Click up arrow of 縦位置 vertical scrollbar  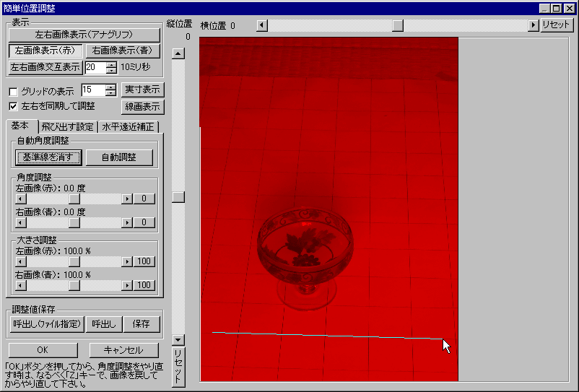click(179, 53)
